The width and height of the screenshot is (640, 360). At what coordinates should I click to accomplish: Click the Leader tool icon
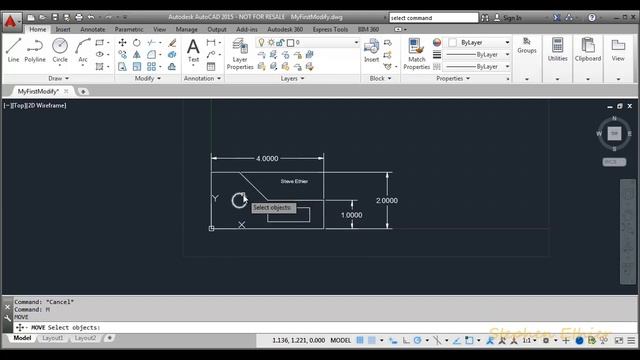211,54
